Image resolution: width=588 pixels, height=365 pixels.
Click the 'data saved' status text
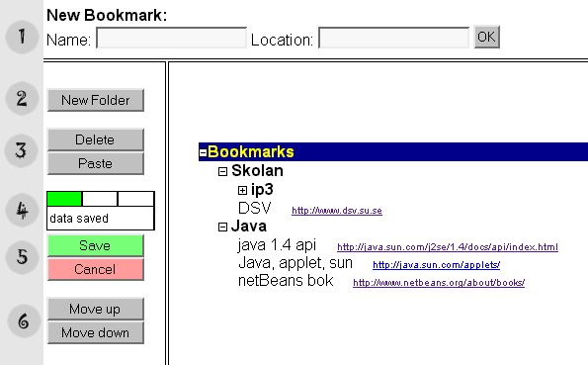[x=79, y=219]
